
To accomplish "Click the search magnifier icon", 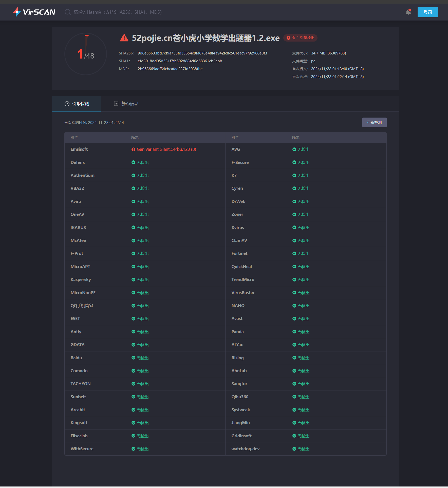I will click(67, 12).
